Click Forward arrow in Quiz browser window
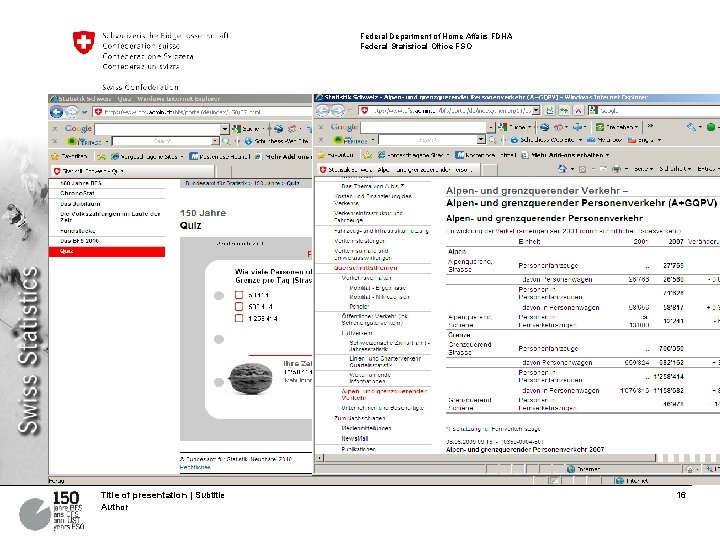Viewport: 720px width, 540px height. click(72, 112)
